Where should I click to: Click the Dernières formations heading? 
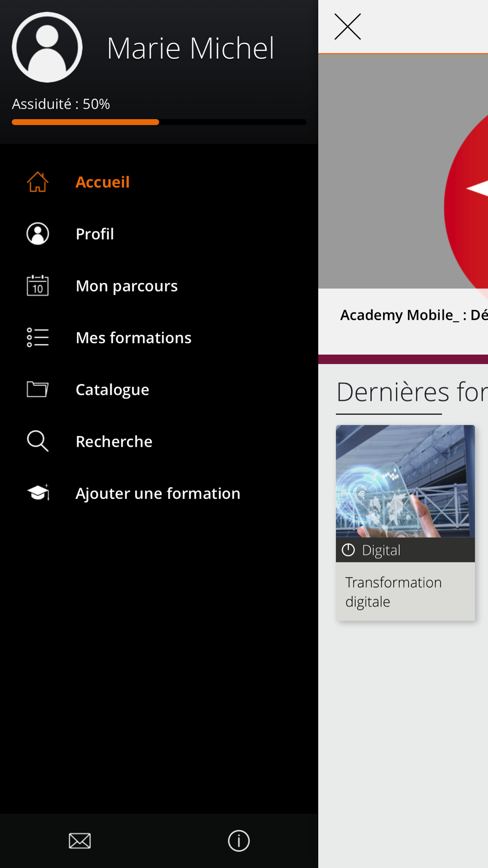pyautogui.click(x=412, y=392)
